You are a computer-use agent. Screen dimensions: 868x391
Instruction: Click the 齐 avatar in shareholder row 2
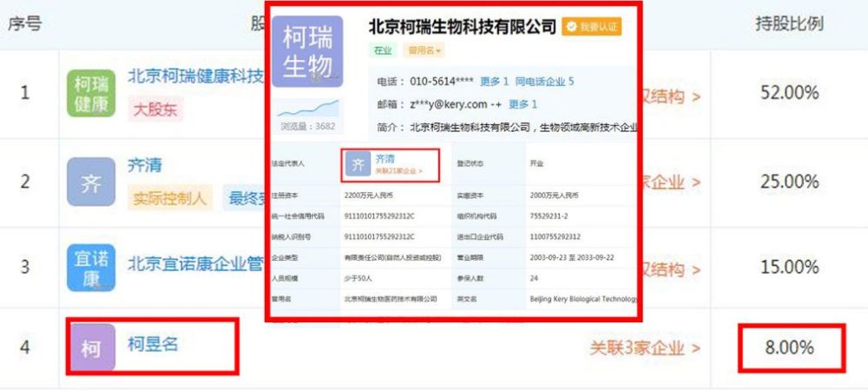91,182
